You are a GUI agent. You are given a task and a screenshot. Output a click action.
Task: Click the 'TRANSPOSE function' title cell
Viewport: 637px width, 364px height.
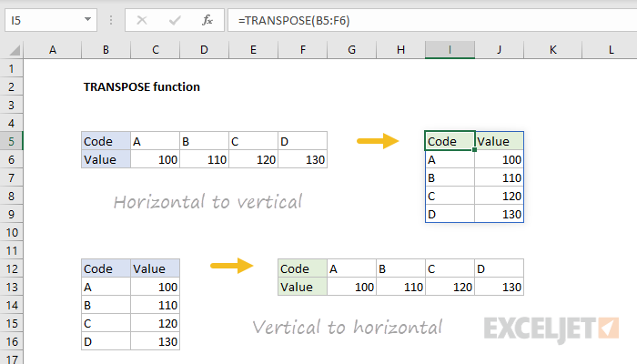[x=142, y=87]
